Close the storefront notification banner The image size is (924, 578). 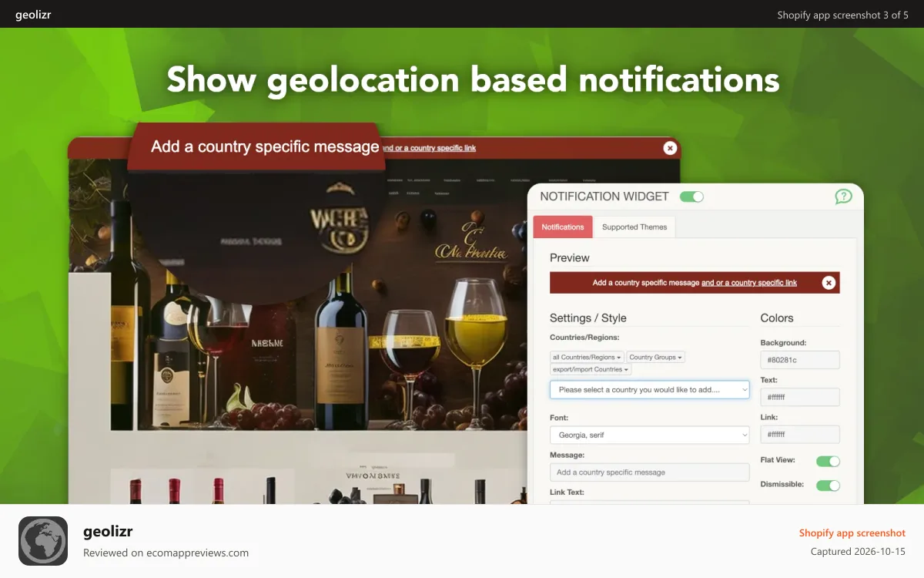(670, 148)
